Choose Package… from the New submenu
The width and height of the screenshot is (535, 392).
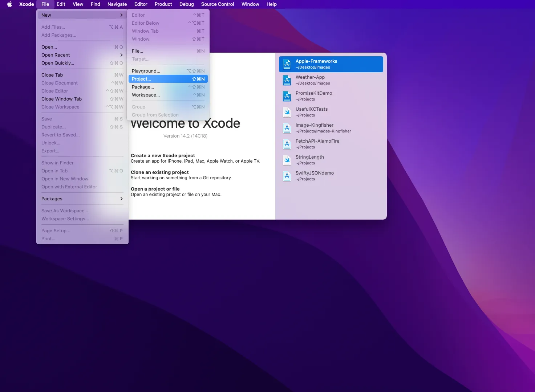pos(168,87)
